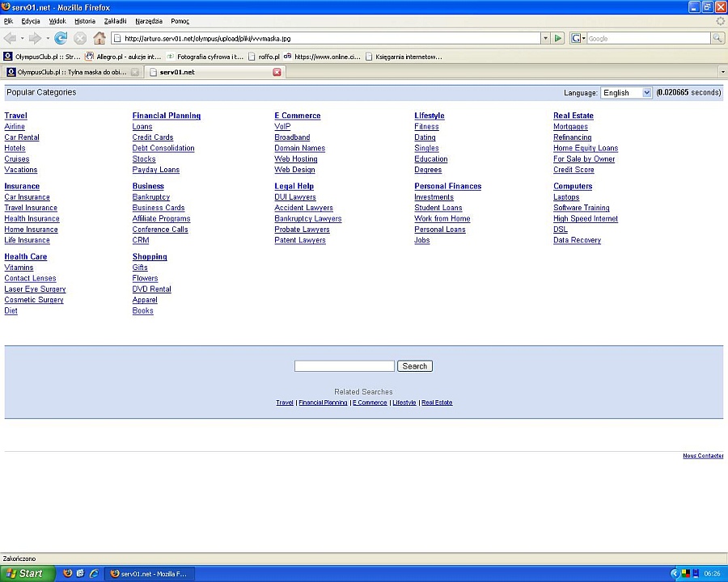Image resolution: width=728 pixels, height=582 pixels.
Task: Click the Reload page icon
Action: click(61, 38)
